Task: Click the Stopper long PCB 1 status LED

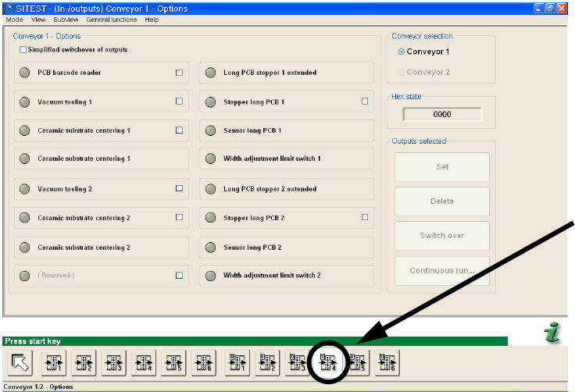Action: click(210, 102)
